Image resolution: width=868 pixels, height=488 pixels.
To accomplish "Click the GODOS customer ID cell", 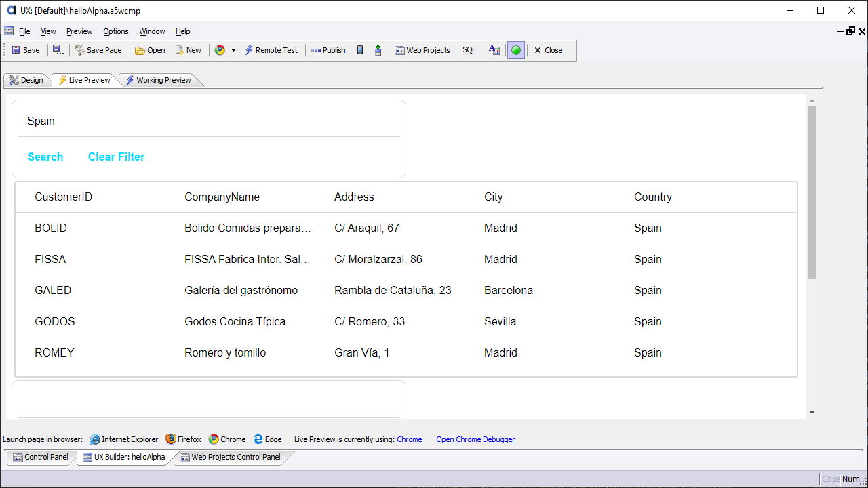I will coord(55,321).
